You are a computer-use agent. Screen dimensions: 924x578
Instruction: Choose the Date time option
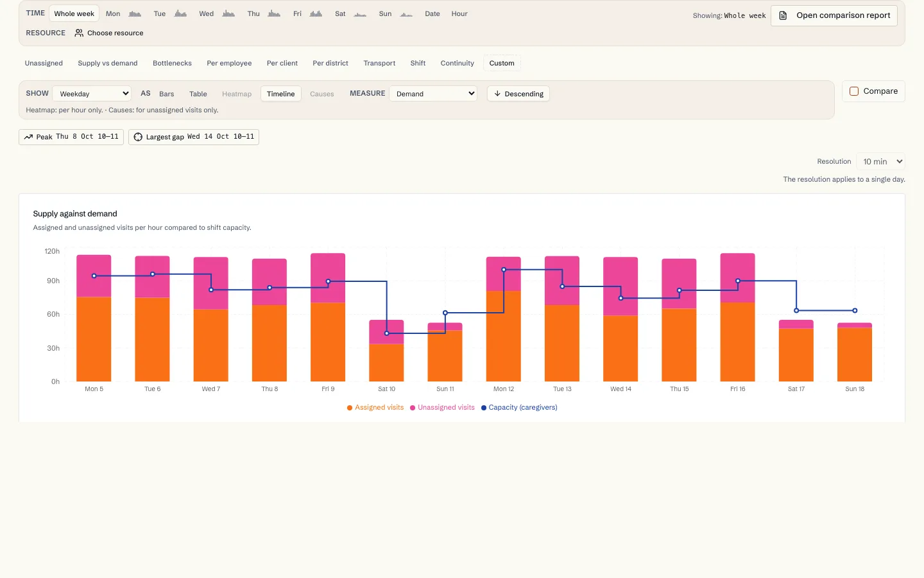pyautogui.click(x=432, y=13)
